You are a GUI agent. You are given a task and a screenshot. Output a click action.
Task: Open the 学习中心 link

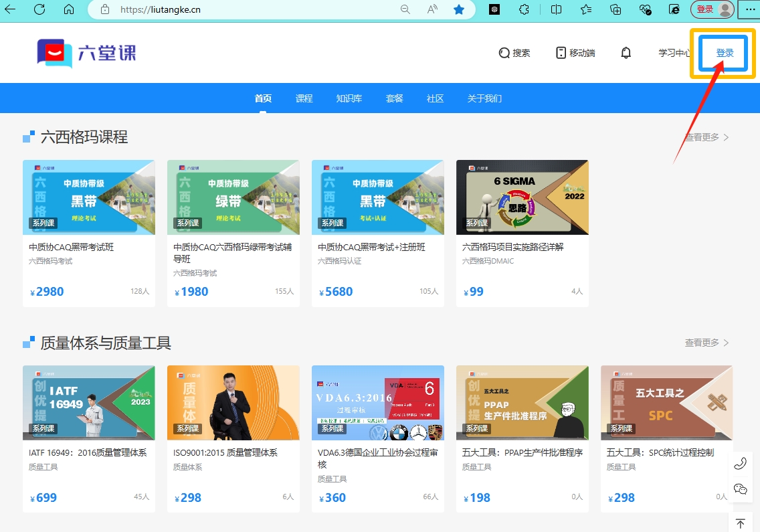674,53
